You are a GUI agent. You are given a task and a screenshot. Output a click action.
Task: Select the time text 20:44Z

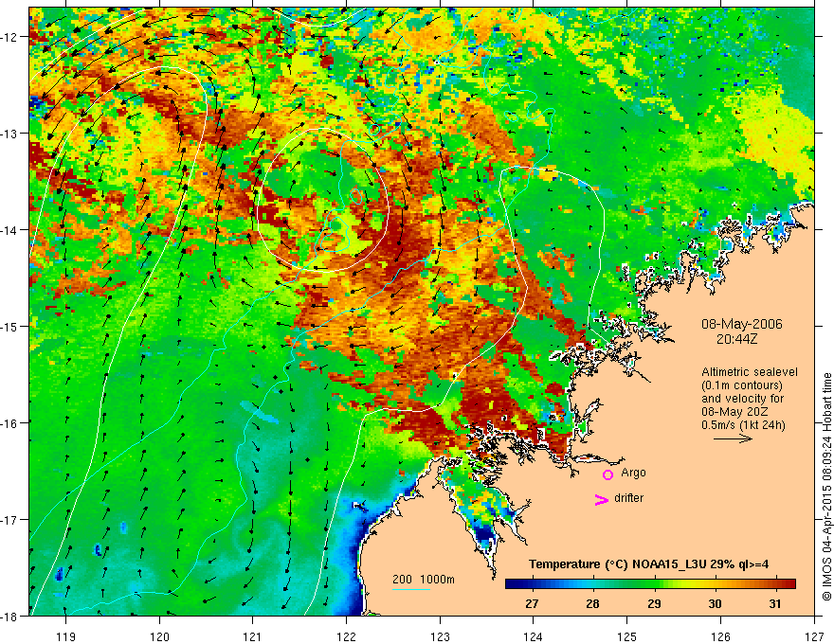[736, 339]
